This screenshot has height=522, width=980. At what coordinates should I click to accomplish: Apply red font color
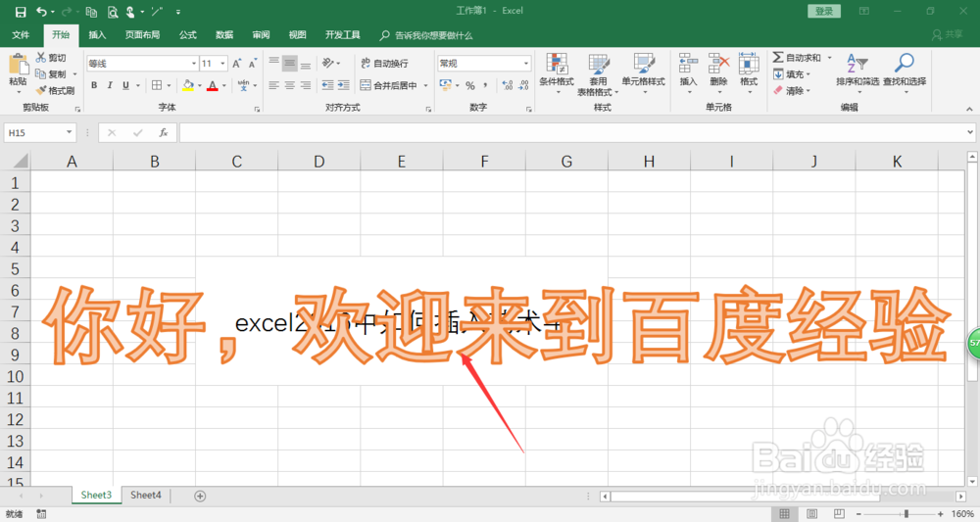coord(213,85)
